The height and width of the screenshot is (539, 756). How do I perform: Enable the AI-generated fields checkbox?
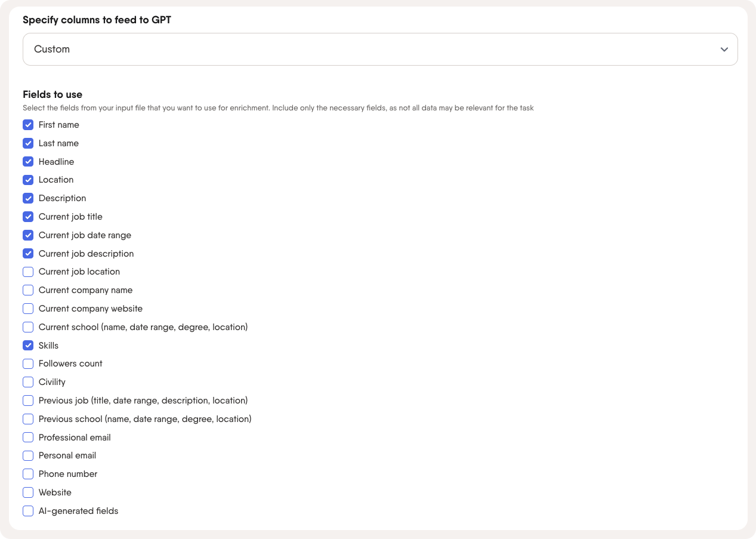pos(28,511)
